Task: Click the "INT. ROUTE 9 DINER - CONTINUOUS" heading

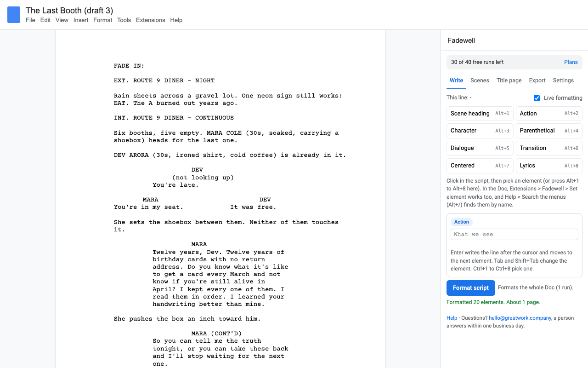Action: pos(174,118)
